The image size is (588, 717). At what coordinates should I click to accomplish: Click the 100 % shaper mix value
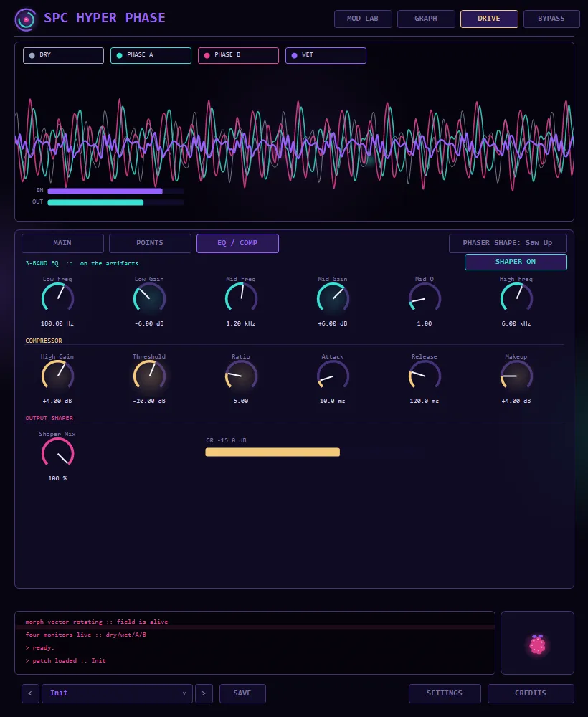(57, 478)
